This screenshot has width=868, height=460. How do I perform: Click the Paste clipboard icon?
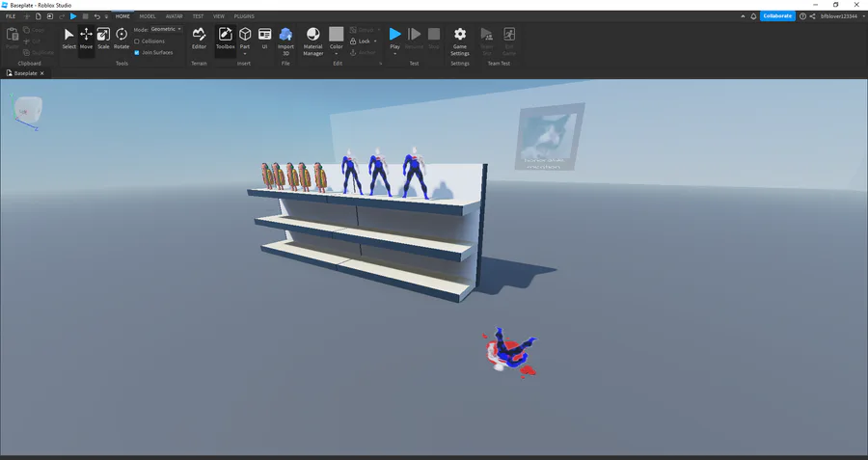click(x=13, y=35)
